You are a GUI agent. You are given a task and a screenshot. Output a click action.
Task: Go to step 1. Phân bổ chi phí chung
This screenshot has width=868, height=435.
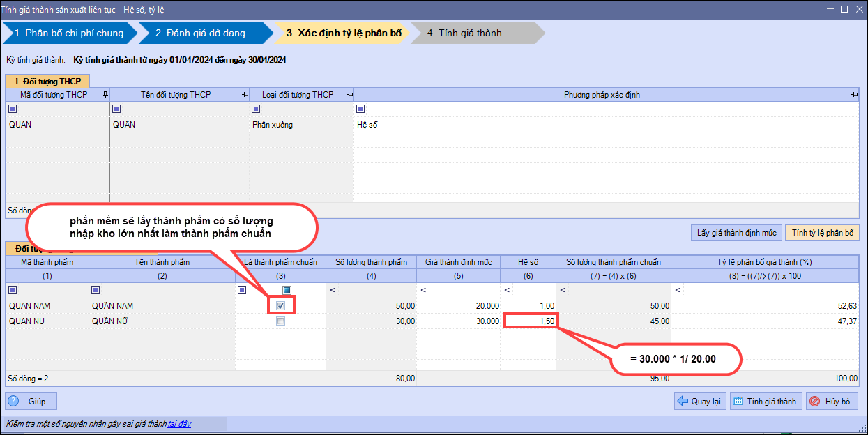[68, 33]
